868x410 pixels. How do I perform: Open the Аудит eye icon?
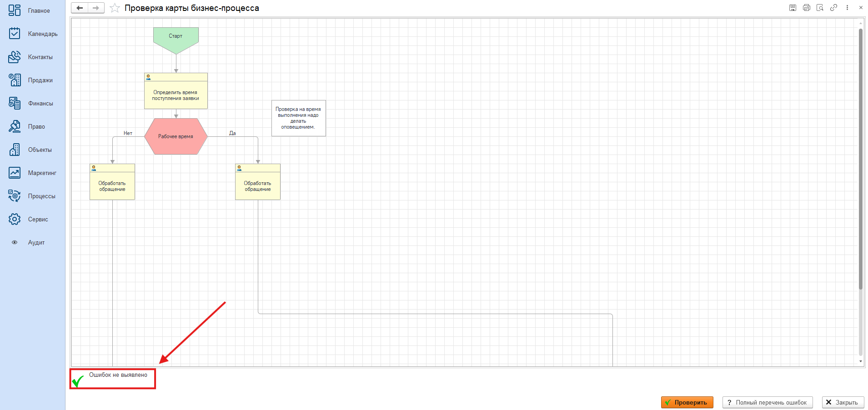15,242
